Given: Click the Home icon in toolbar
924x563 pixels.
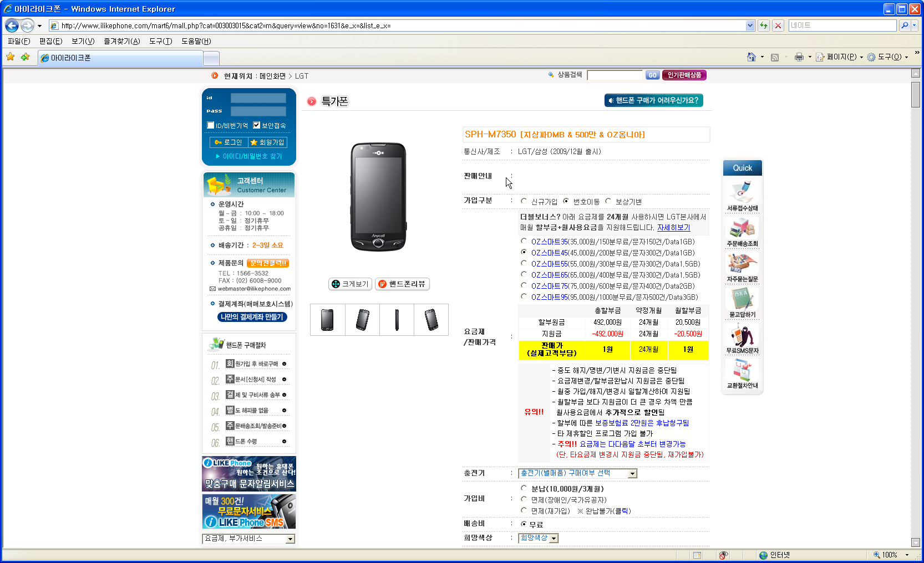Looking at the screenshot, I should pos(751,57).
